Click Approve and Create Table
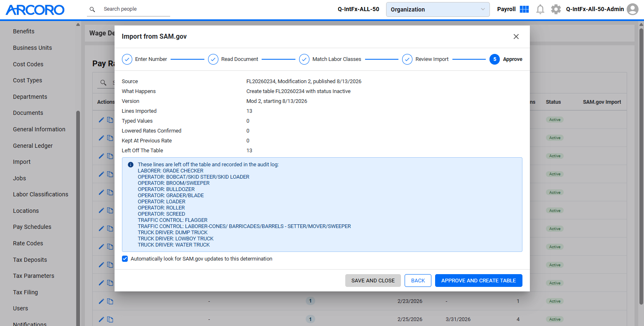Image resolution: width=644 pixels, height=326 pixels. [x=478, y=281]
